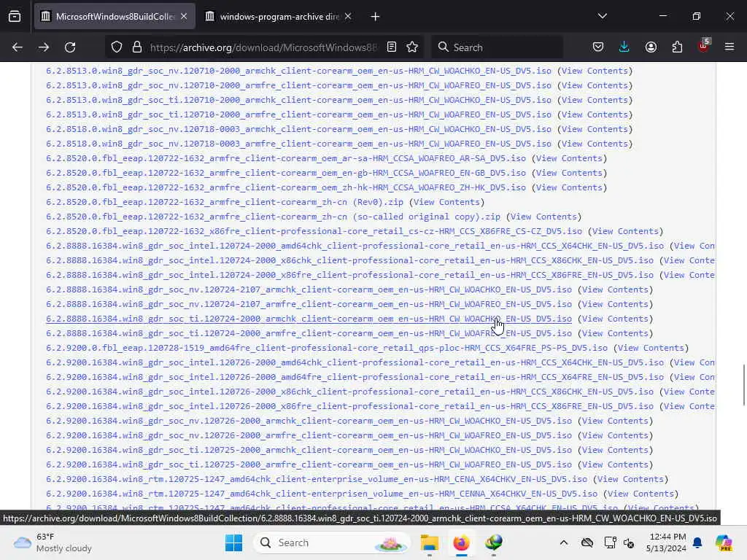Open Firefox account menu
The image size is (747, 560).
[651, 47]
